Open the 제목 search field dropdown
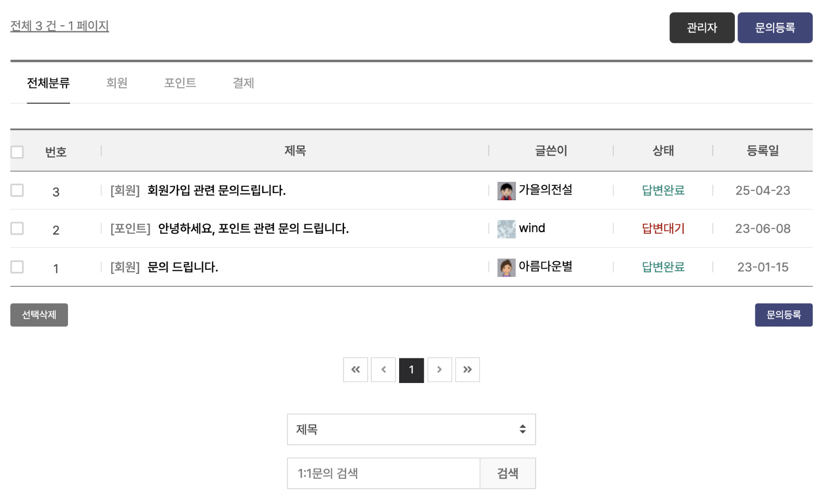 click(x=411, y=429)
